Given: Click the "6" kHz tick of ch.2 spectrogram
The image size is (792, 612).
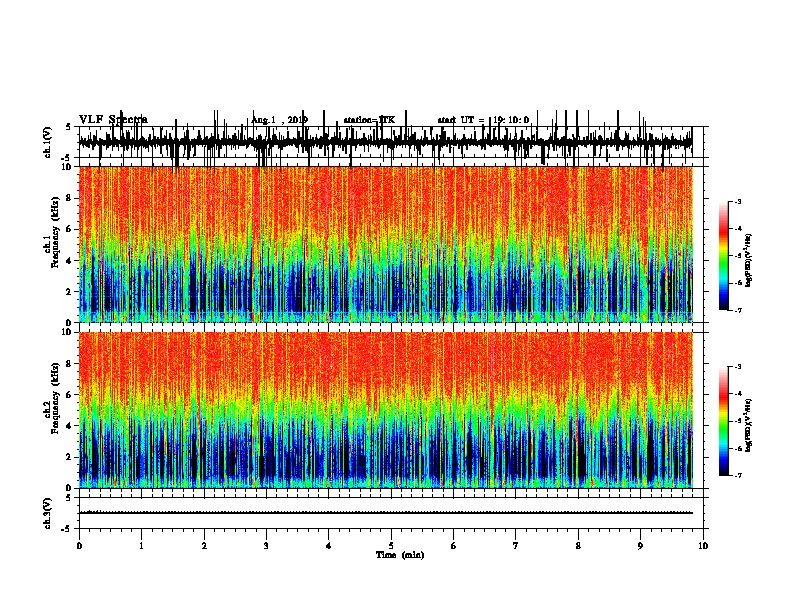Looking at the screenshot, I should 69,395.
